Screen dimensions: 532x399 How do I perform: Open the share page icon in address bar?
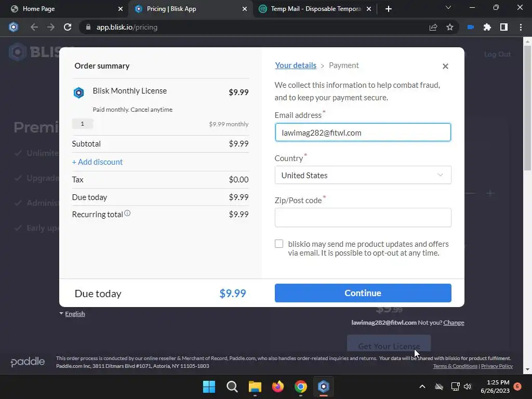(x=433, y=27)
